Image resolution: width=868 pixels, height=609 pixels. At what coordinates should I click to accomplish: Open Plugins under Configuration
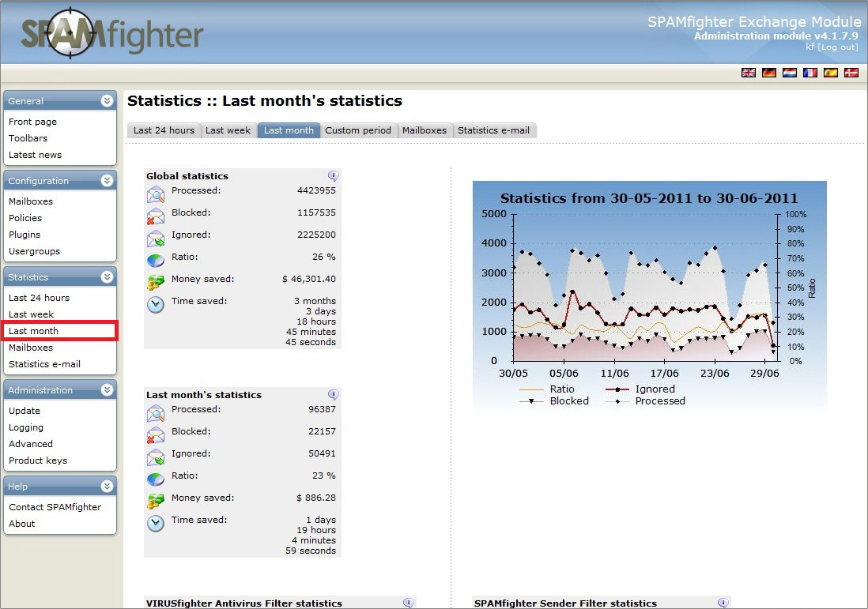(x=25, y=235)
